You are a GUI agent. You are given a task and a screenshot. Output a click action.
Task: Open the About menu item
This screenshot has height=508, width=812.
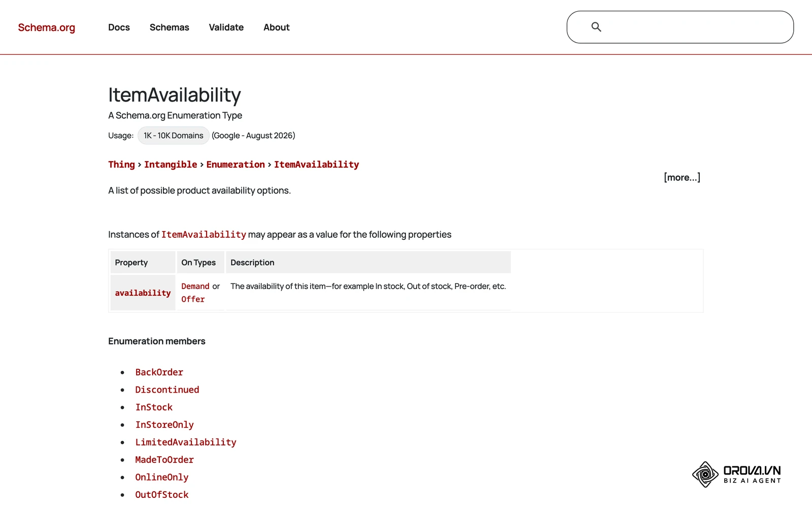point(277,27)
